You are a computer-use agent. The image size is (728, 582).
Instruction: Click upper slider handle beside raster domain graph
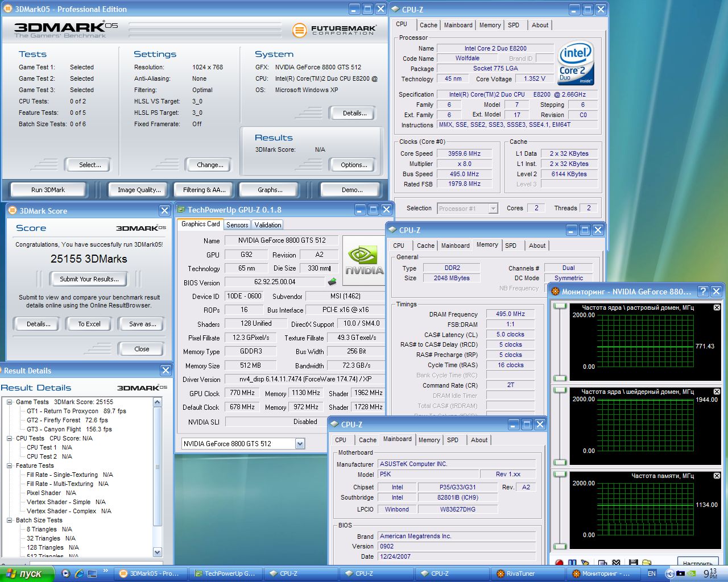(560, 306)
